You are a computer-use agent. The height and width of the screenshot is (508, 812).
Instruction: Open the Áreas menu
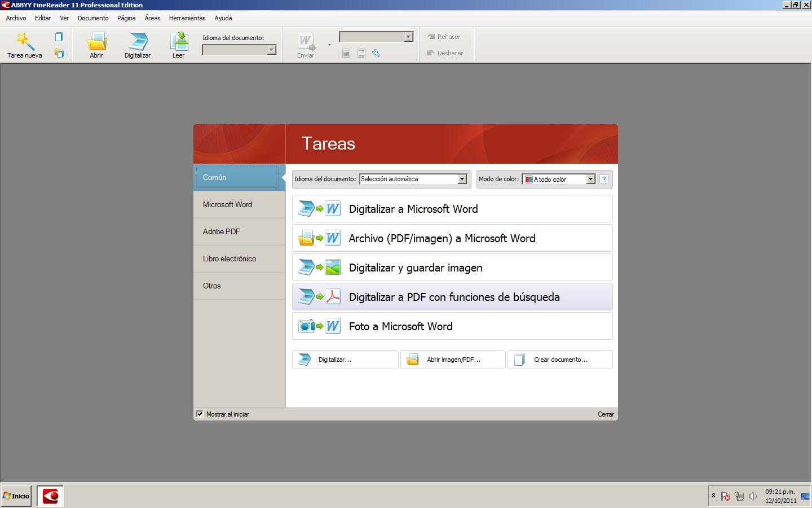click(x=152, y=18)
